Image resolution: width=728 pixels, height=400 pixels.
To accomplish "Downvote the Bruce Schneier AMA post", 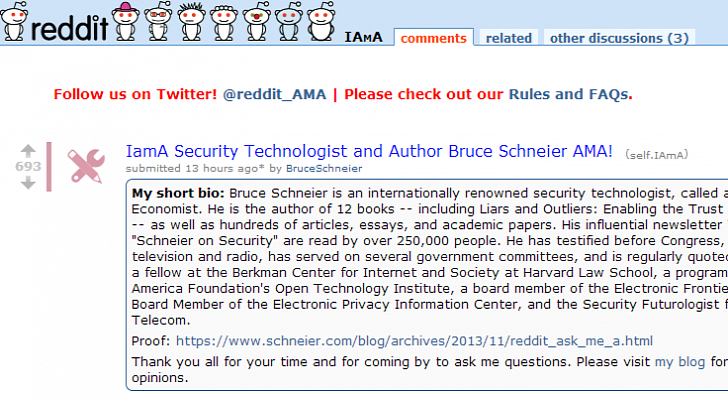I will 28,183.
